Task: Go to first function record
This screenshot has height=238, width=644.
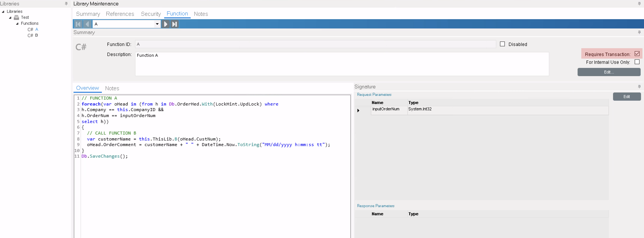Action: coord(78,24)
